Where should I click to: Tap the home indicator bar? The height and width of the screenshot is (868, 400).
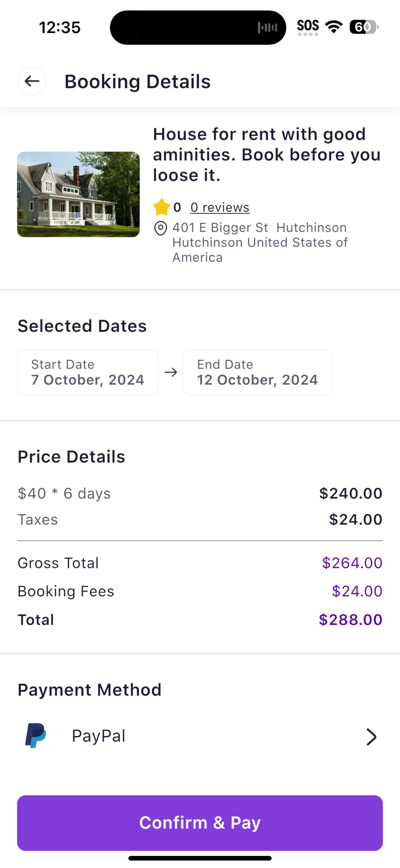(200, 858)
